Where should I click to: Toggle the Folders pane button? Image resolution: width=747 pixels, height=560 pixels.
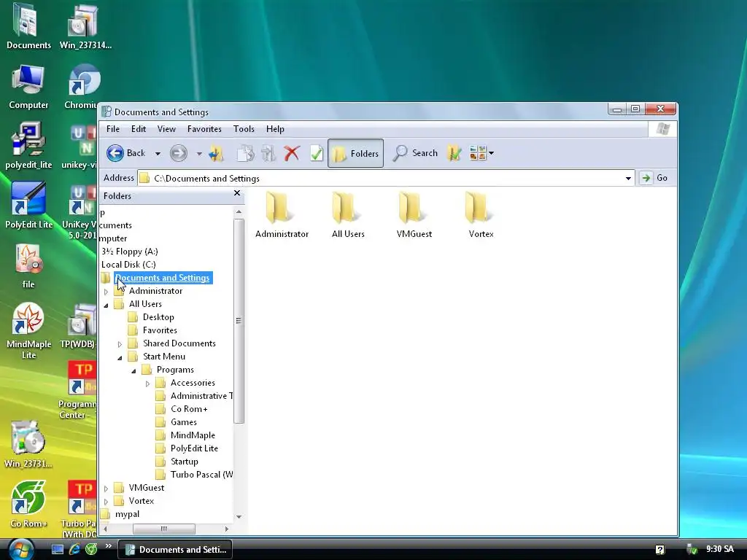coord(355,153)
